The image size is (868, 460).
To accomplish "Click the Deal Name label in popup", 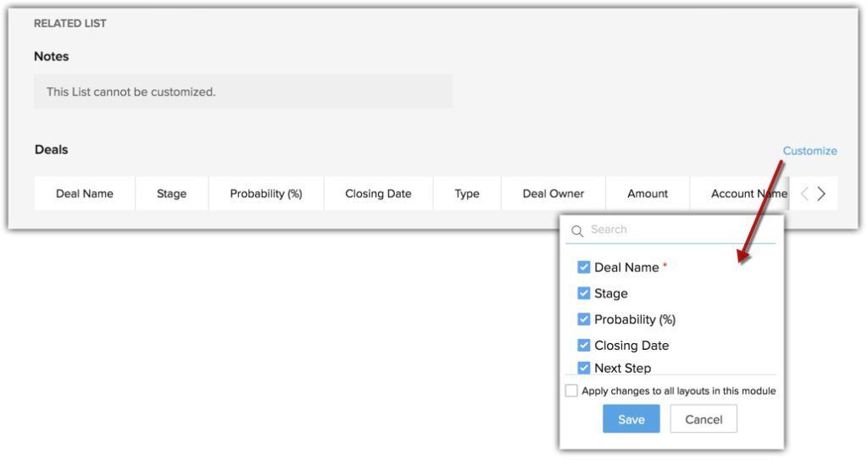I will point(626,268).
